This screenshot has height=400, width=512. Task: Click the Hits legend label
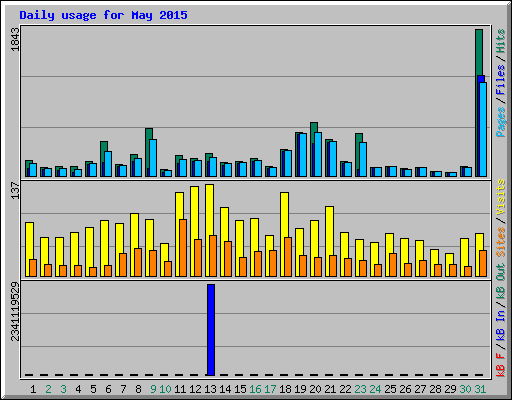tap(501, 41)
